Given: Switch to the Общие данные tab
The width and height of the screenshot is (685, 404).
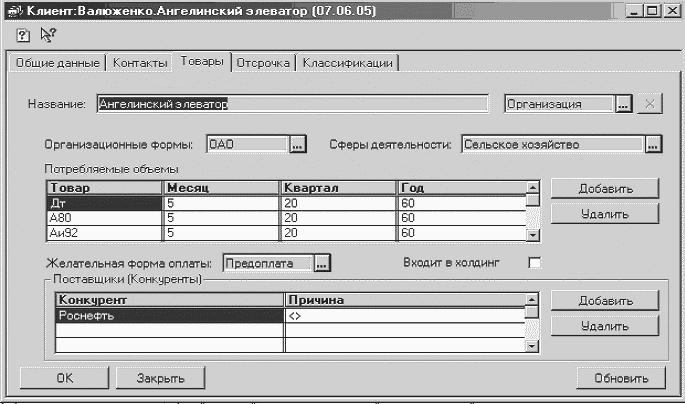Looking at the screenshot, I should [57, 63].
